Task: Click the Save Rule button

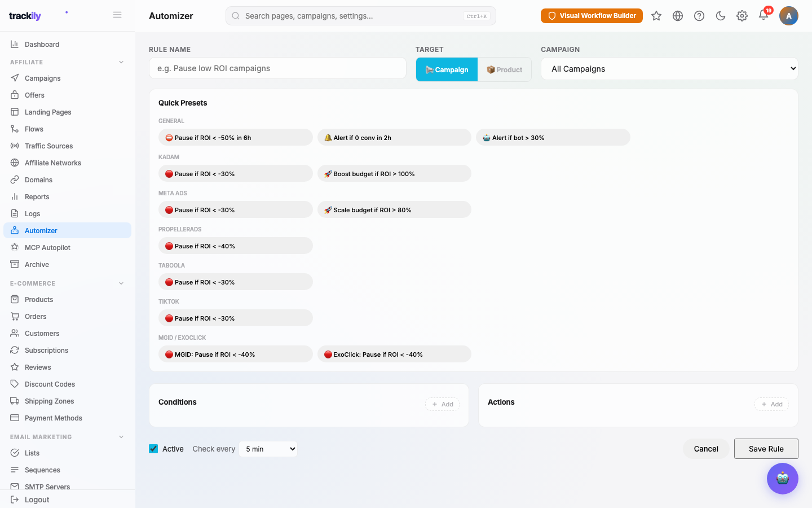Action: point(766,449)
